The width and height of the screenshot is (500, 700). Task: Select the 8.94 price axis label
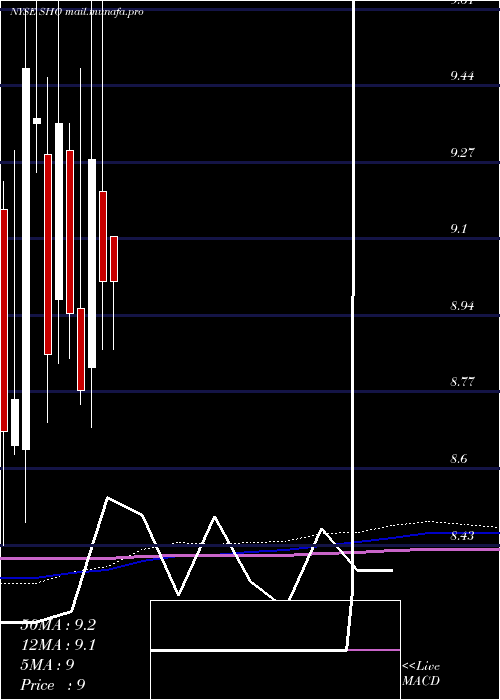click(x=462, y=306)
